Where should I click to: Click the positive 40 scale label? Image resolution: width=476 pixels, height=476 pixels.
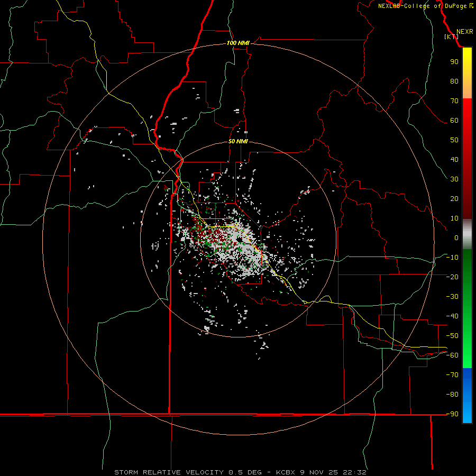point(454,159)
